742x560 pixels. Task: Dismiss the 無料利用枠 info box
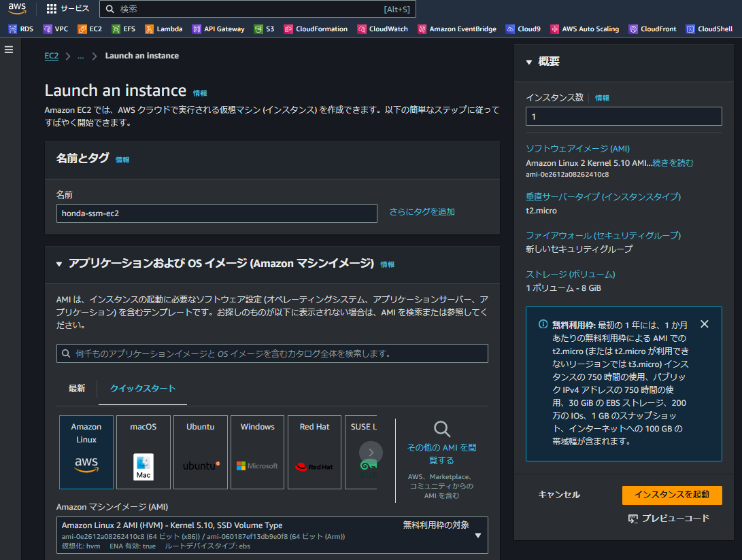[705, 324]
